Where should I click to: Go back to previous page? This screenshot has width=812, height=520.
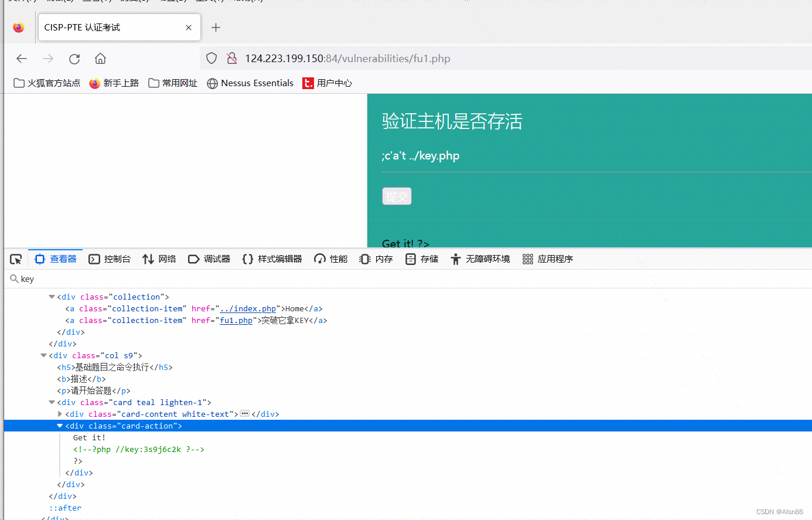22,59
